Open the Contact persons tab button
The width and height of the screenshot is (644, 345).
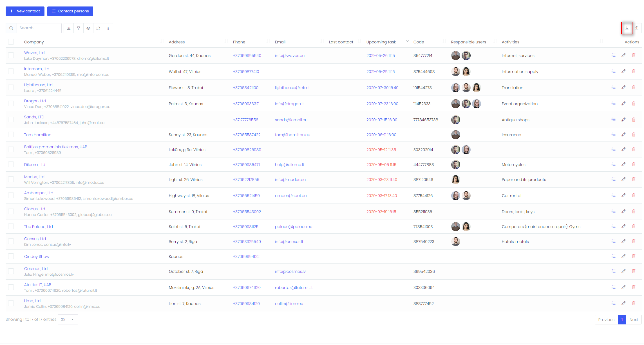[x=70, y=11]
